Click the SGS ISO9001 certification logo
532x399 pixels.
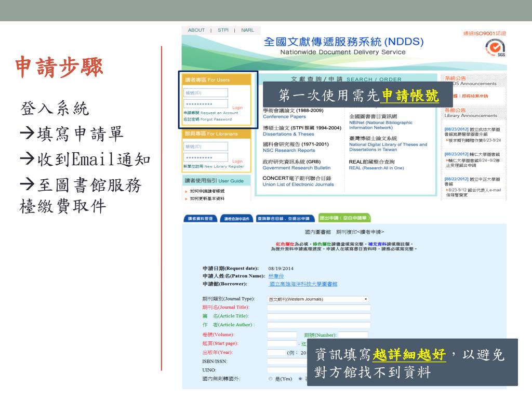pos(495,47)
